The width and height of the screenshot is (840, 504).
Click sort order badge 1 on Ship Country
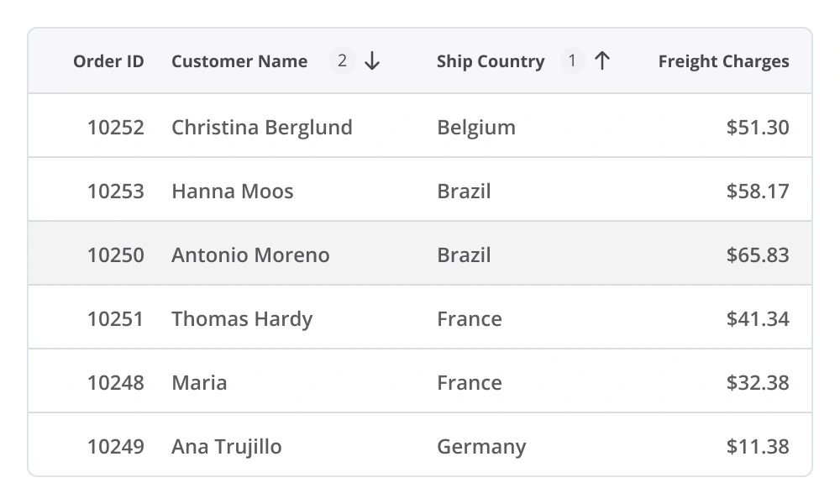tap(572, 61)
